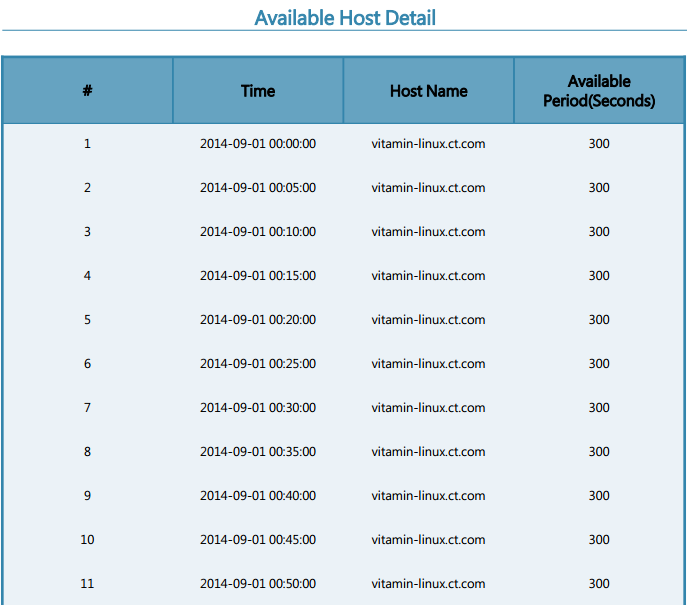Viewport: 687px width, 605px height.
Task: Click vitamin-linux.ct.com in row 4
Action: [x=428, y=276]
